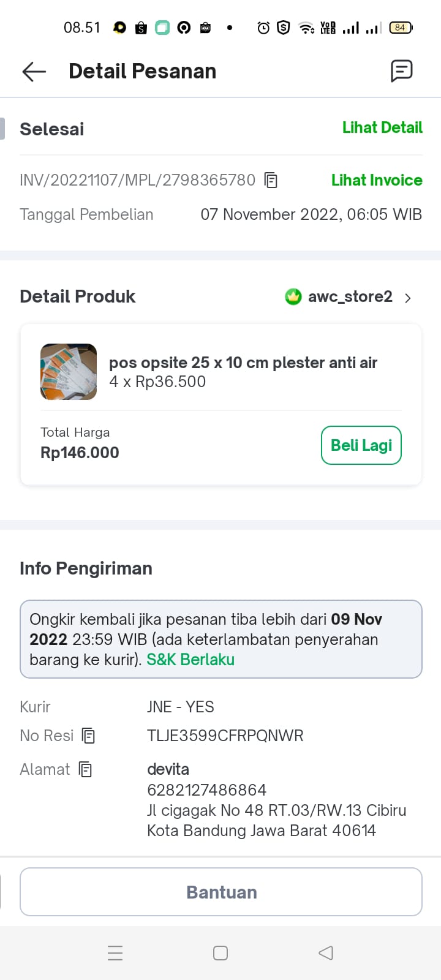Tap the awc_store2 crown badge icon
Viewport: 441px width, 980px height.
(293, 297)
